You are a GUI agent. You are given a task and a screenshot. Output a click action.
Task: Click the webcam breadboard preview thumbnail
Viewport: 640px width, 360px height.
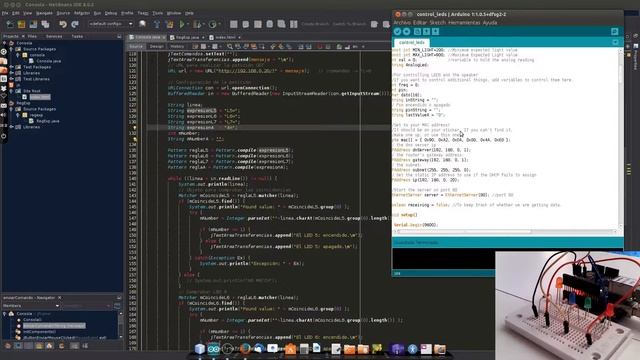[x=567, y=305]
